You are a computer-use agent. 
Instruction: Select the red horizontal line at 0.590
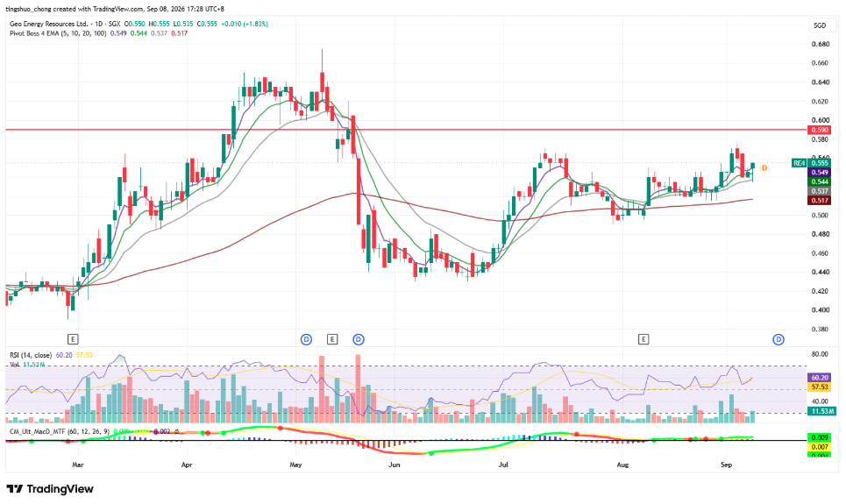click(406, 130)
